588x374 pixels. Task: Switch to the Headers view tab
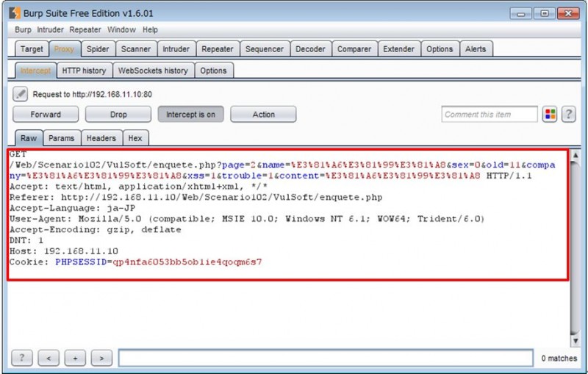click(101, 138)
